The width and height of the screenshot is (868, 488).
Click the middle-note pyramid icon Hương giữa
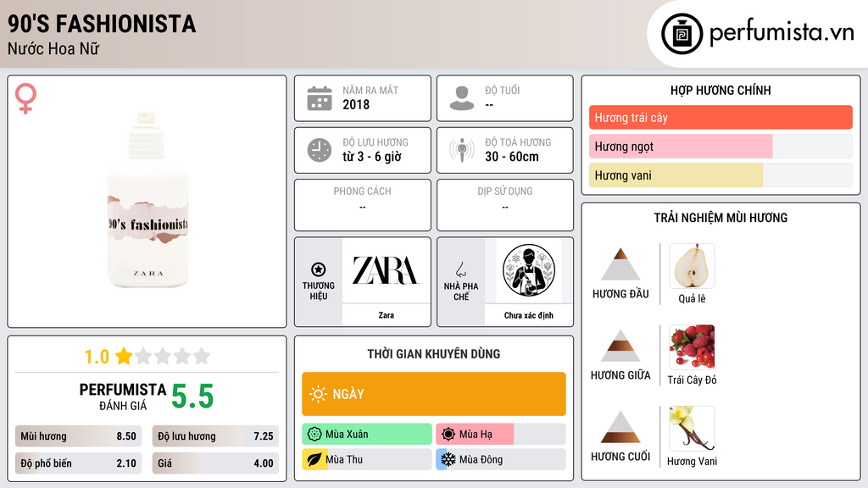point(620,346)
